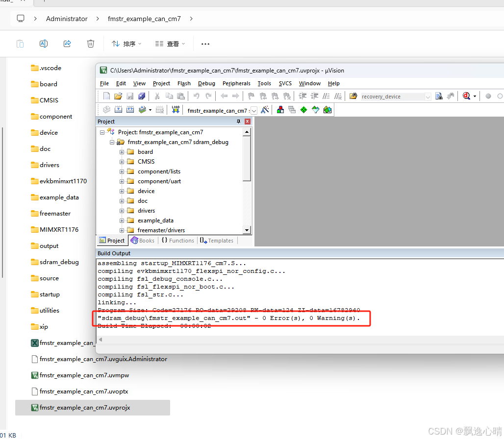Viewport: 504px width, 440px height.
Task: Click the LOAD Download to flash icon
Action: (x=176, y=110)
